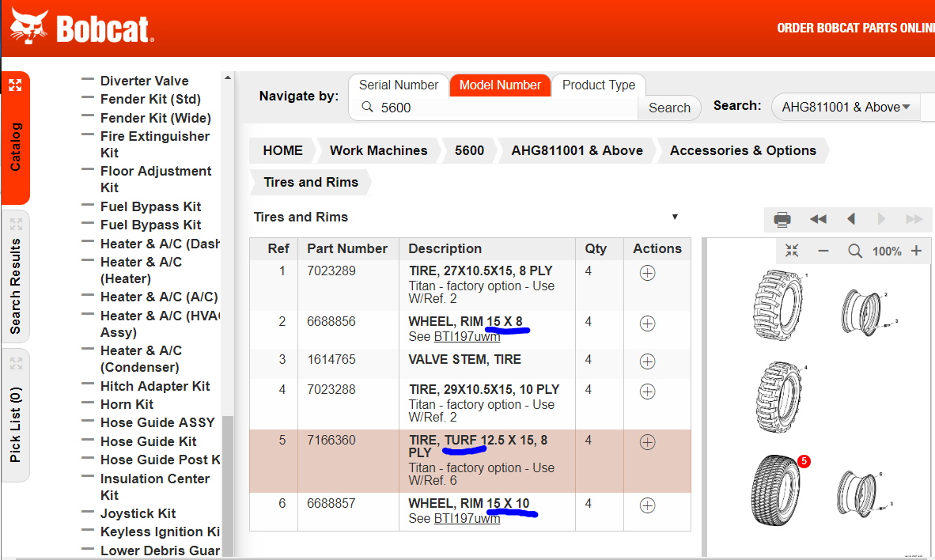The image size is (935, 560).
Task: Add valve stem 1614765 to pick list
Action: (648, 361)
